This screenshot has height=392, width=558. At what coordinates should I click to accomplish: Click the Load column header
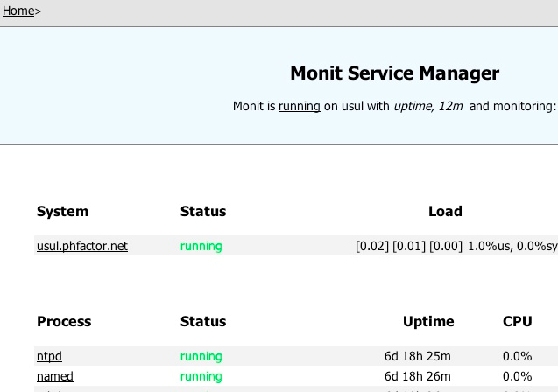445,212
